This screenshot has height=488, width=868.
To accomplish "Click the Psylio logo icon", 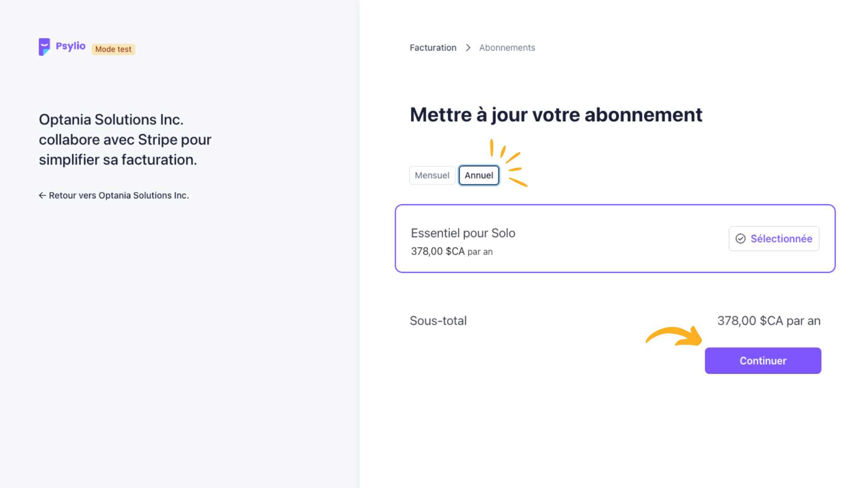I will tap(44, 47).
